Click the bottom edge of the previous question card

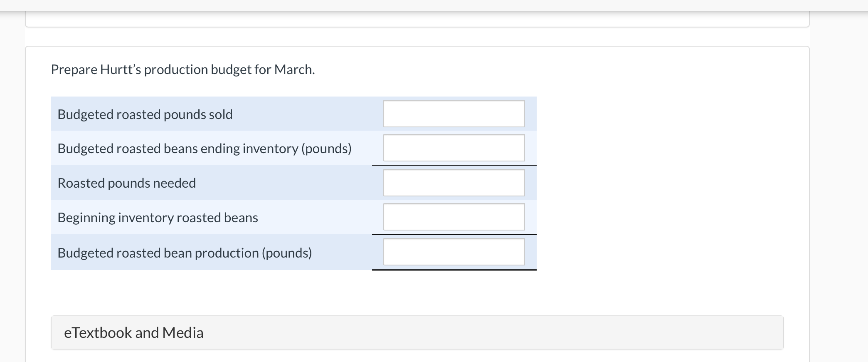(417, 26)
